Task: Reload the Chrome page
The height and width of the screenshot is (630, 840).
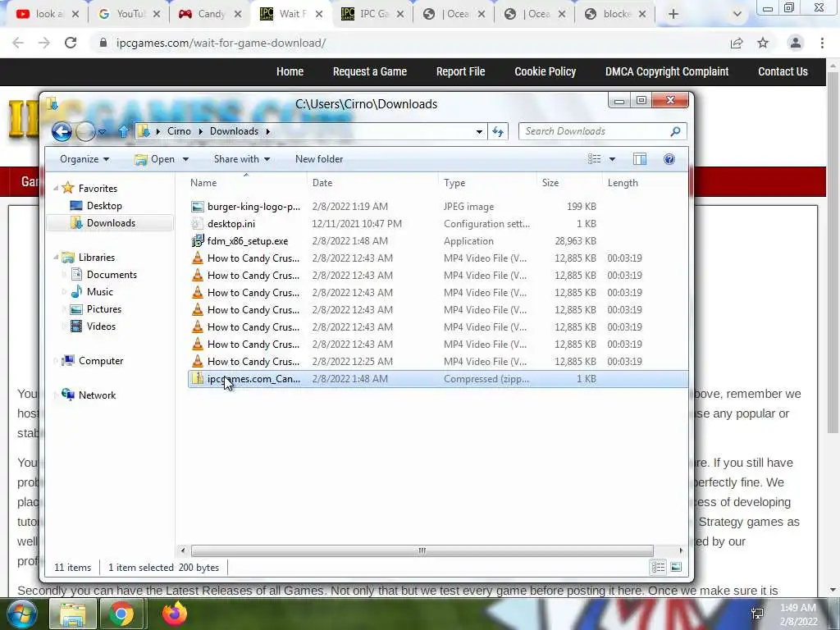Action: [71, 43]
